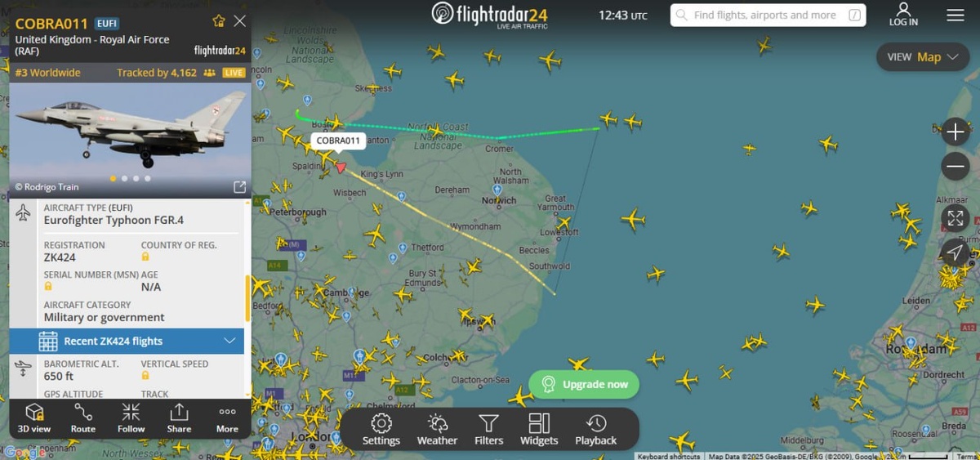The width and height of the screenshot is (980, 460).
Task: Open the map Filters
Action: coord(488,430)
